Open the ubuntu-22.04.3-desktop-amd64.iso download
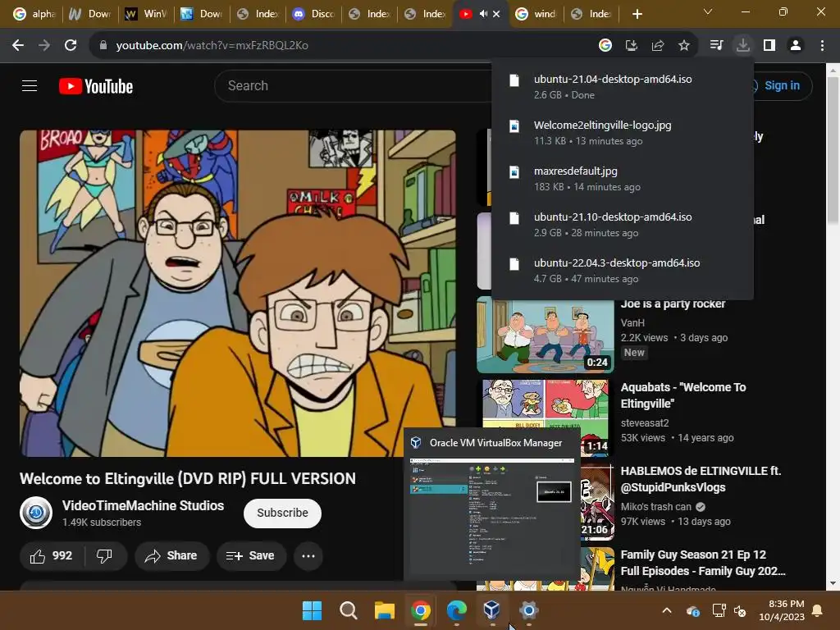The image size is (840, 630). point(622,271)
